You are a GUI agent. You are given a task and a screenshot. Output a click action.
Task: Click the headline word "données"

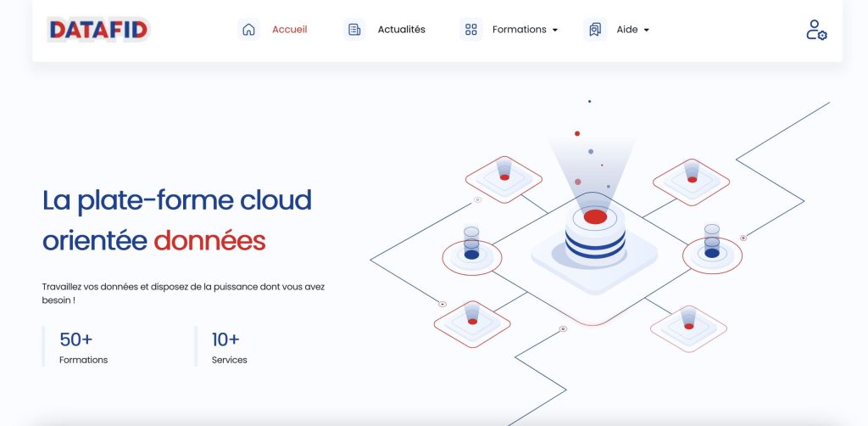210,241
